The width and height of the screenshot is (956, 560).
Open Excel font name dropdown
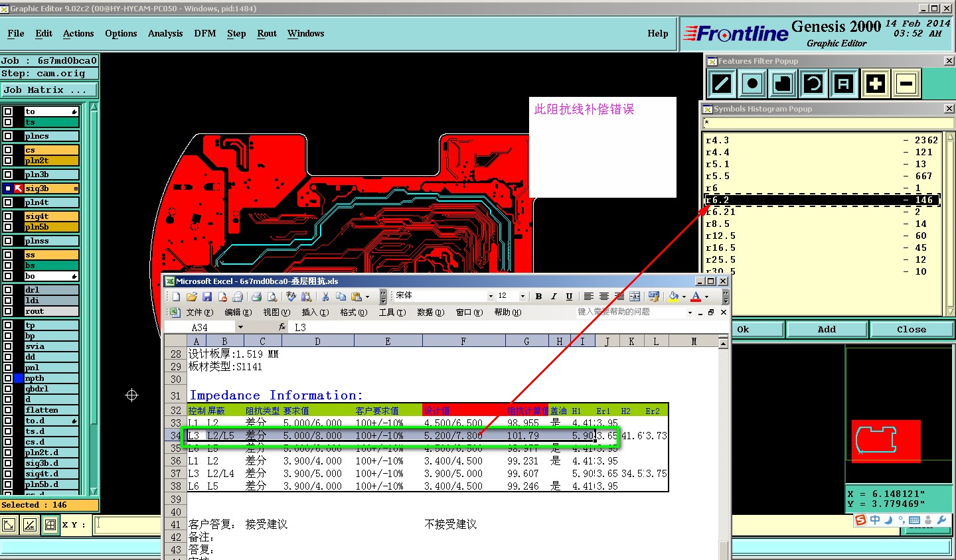click(491, 296)
